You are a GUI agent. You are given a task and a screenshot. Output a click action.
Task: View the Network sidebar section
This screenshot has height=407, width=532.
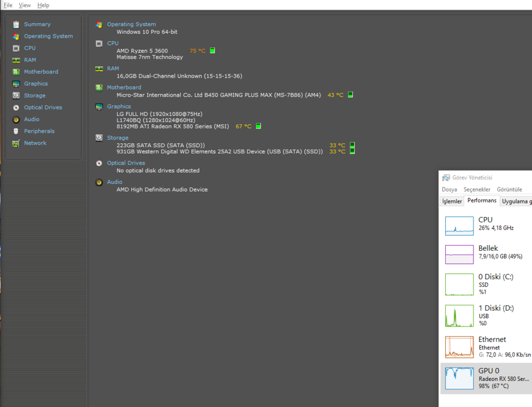[x=35, y=143]
